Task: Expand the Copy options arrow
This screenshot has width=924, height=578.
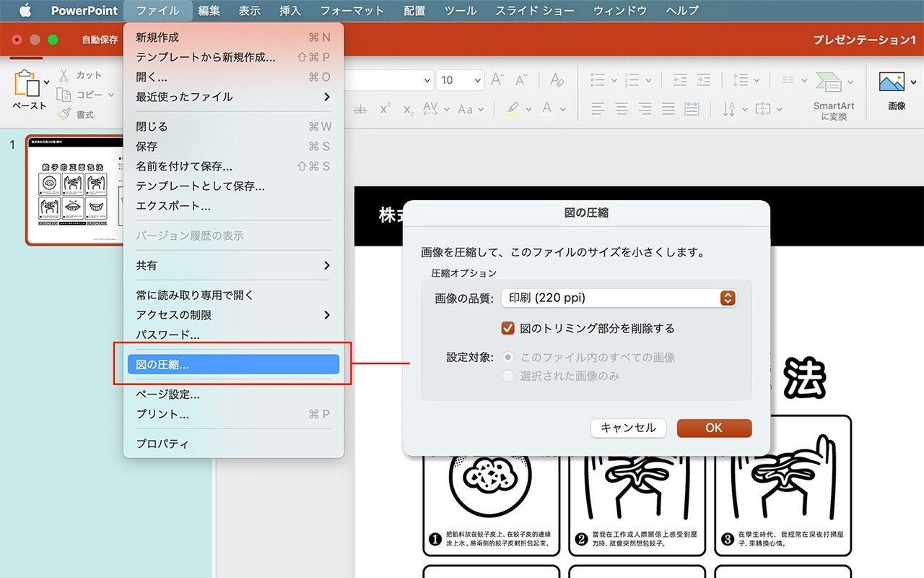Action: tap(111, 95)
